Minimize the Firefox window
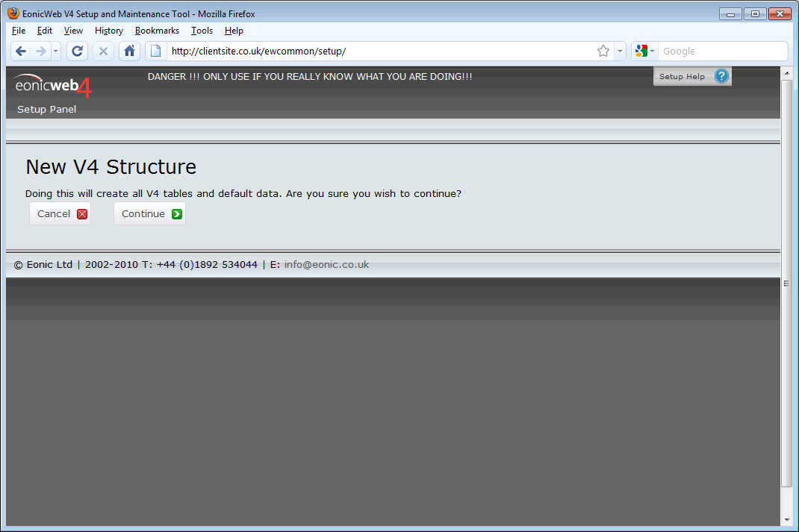This screenshot has width=799, height=532. coord(730,13)
